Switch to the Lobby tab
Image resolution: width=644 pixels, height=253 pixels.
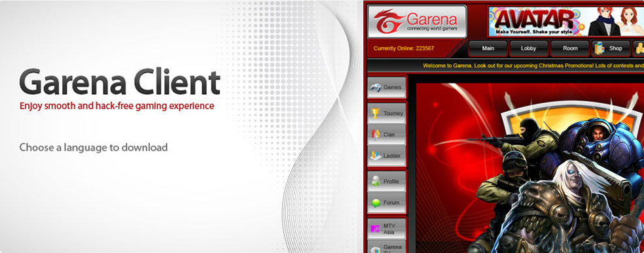[529, 48]
